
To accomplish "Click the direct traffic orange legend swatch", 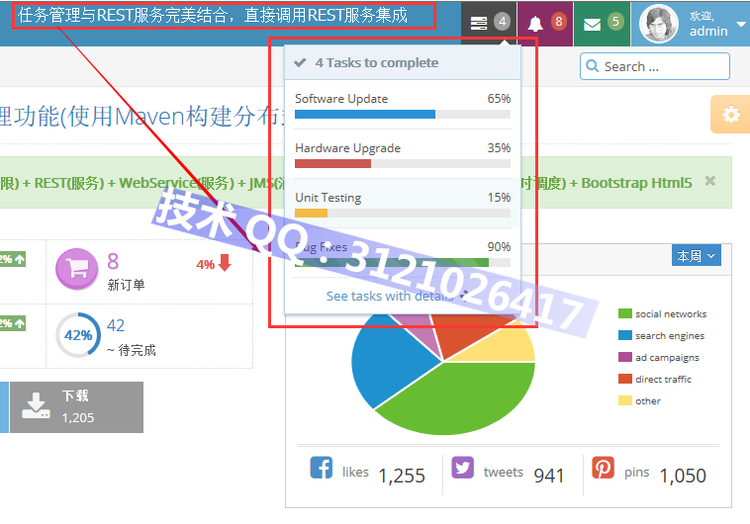I will click(x=625, y=379).
